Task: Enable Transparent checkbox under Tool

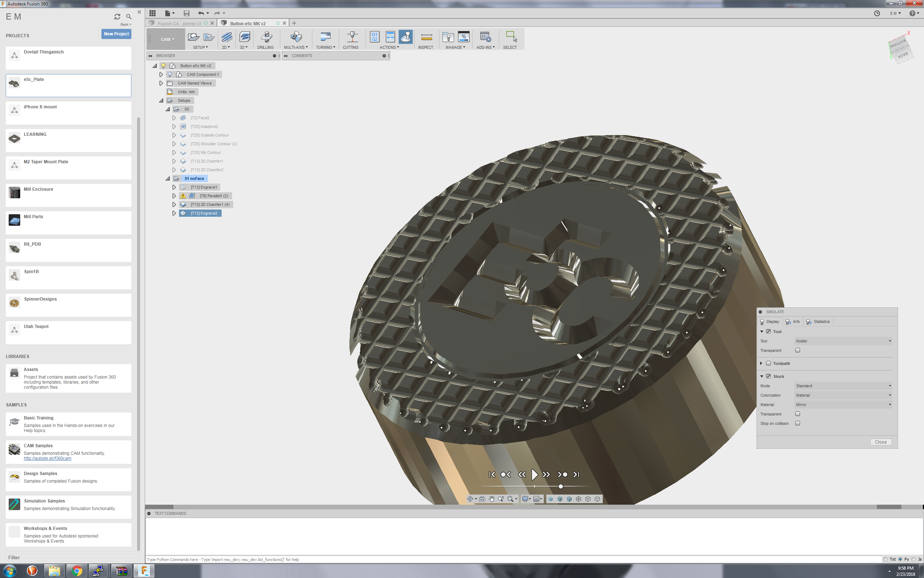Action: tap(798, 350)
